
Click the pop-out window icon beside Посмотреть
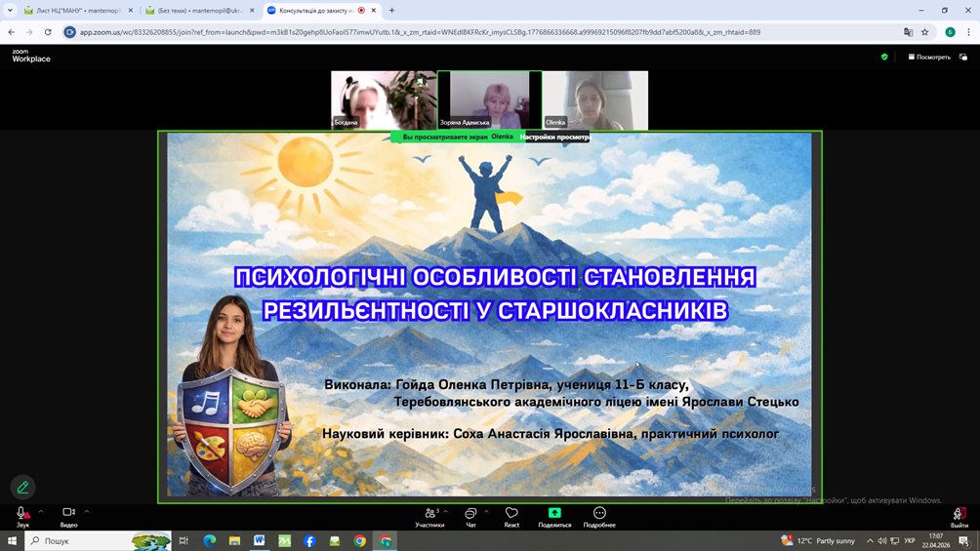[x=963, y=57]
